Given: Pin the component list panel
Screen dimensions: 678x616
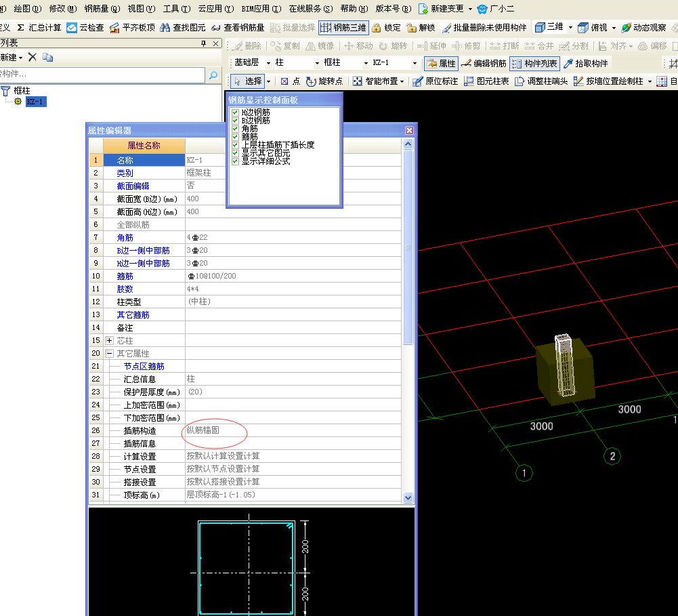Looking at the screenshot, I should pyautogui.click(x=204, y=43).
